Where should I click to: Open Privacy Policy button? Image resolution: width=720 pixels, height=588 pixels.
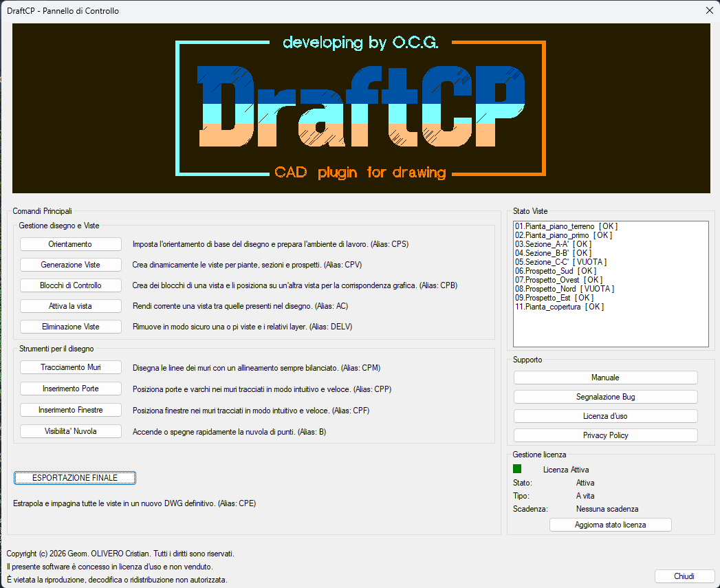605,435
